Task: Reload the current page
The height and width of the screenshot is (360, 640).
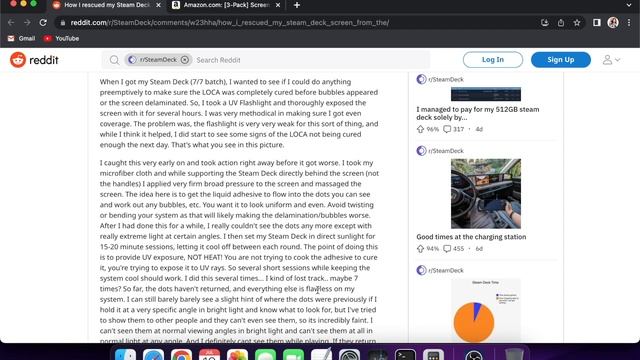Action: 43,22
